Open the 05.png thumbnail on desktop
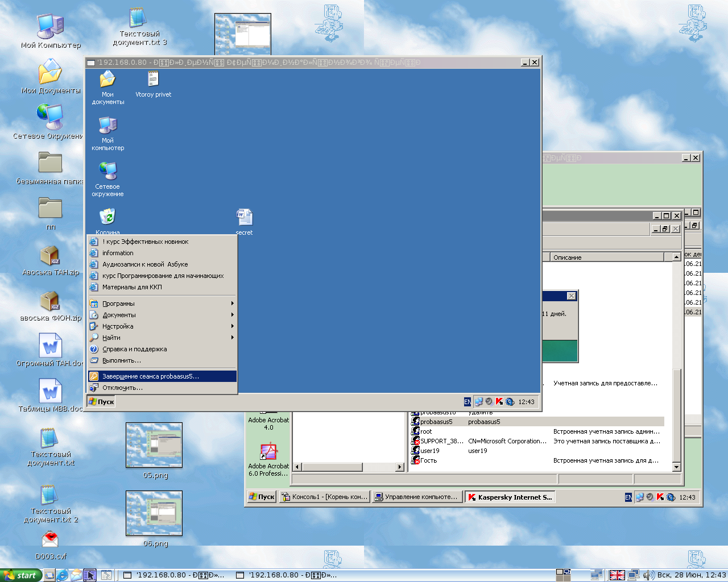 point(154,445)
